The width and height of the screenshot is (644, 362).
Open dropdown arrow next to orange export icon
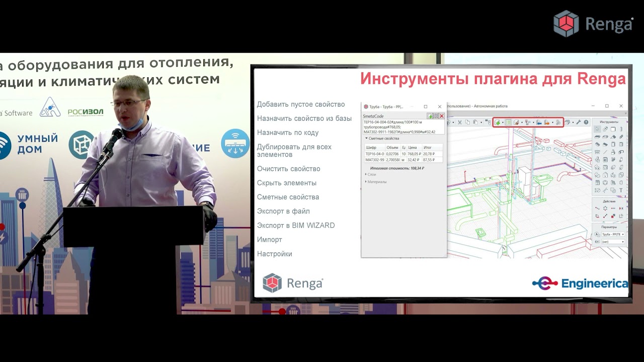click(553, 122)
